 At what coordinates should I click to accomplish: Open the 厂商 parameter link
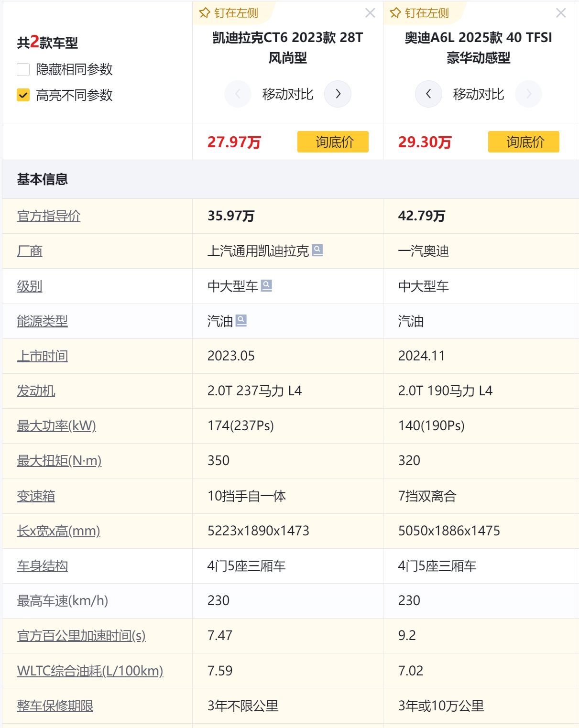click(x=30, y=251)
